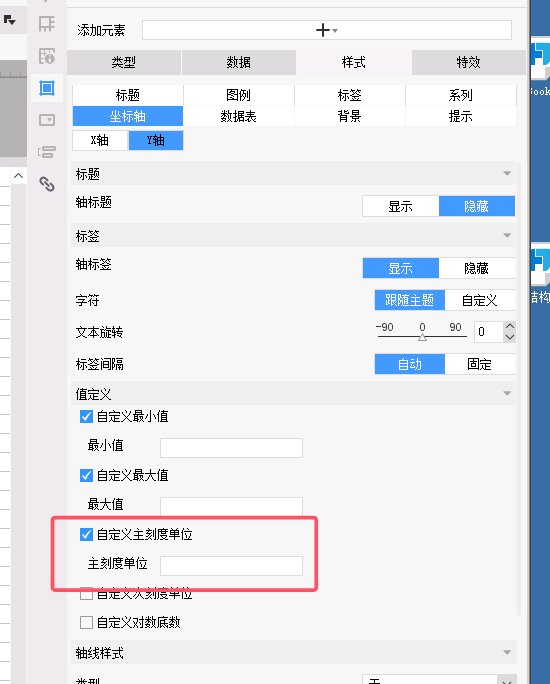
Task: Switch to the 类型 tab
Action: [124, 62]
